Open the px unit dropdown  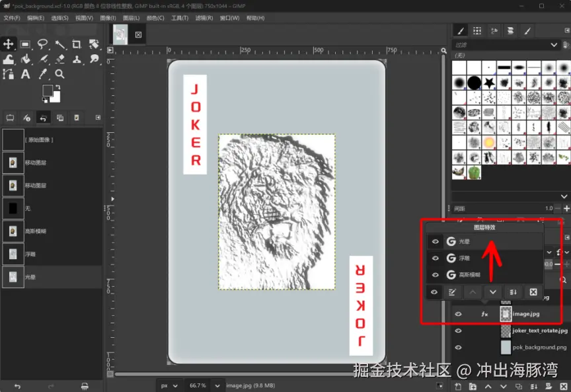pos(169,385)
